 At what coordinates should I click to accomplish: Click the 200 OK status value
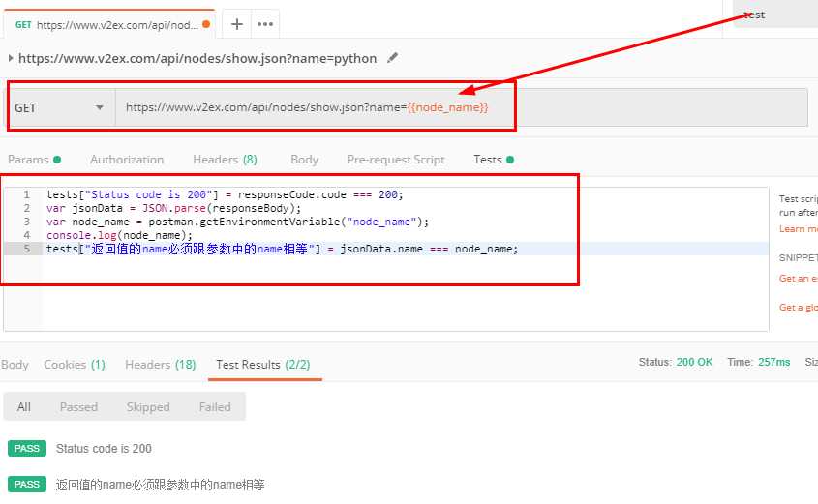(694, 362)
